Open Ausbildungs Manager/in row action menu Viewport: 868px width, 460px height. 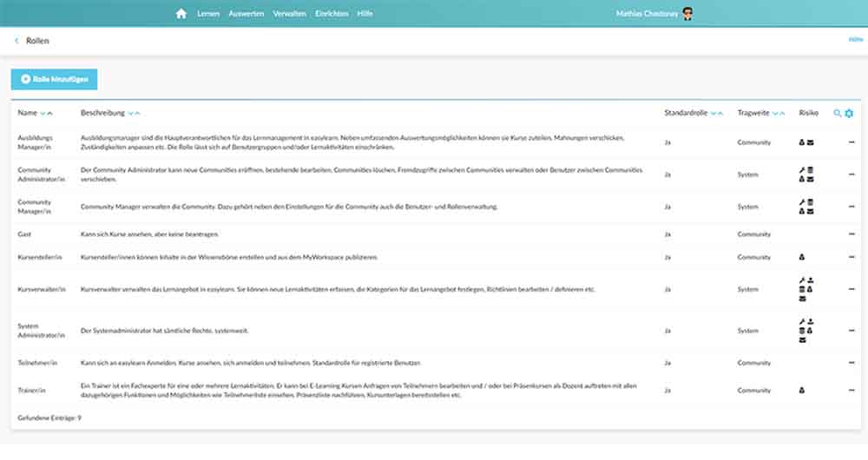(852, 142)
